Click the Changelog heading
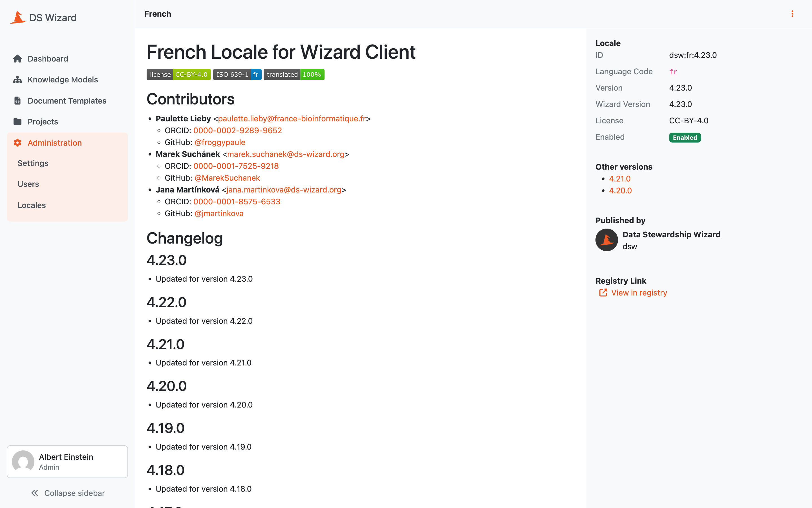 click(185, 238)
